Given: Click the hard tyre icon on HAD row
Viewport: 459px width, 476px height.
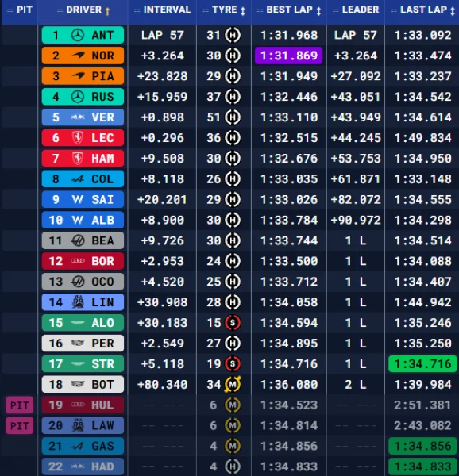Looking at the screenshot, I should pyautogui.click(x=233, y=466).
